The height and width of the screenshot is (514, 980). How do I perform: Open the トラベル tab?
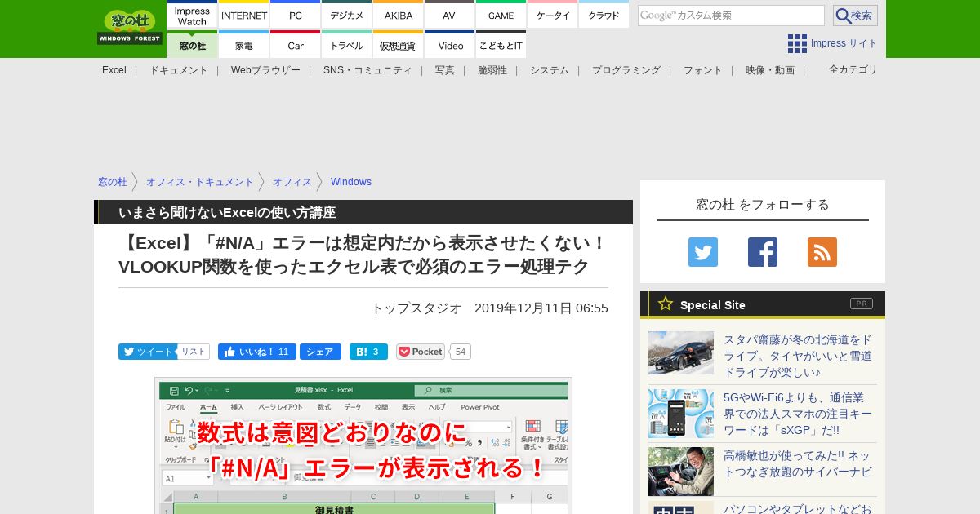click(347, 45)
